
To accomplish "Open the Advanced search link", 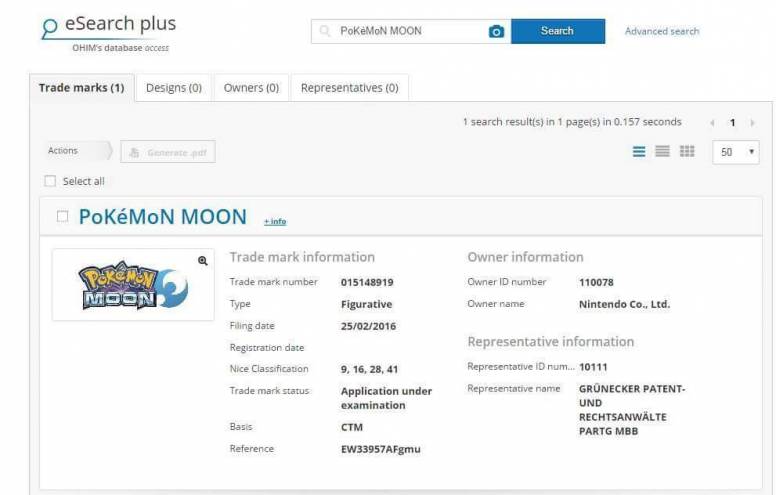I will click(x=662, y=31).
